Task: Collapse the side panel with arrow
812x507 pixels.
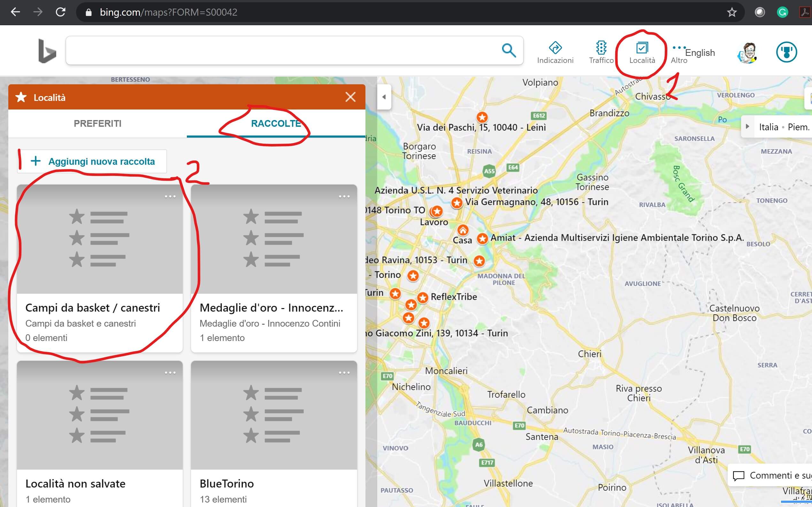Action: [x=384, y=97]
